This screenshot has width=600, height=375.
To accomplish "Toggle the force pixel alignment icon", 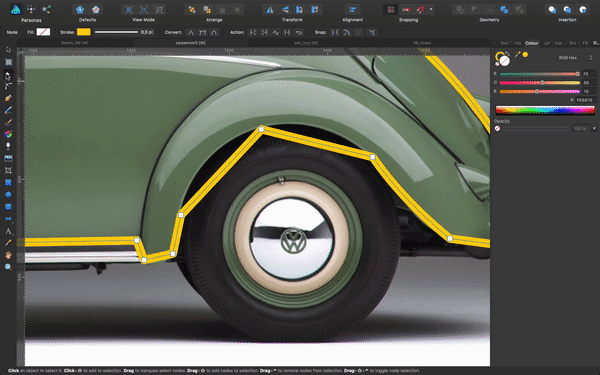I will [406, 10].
